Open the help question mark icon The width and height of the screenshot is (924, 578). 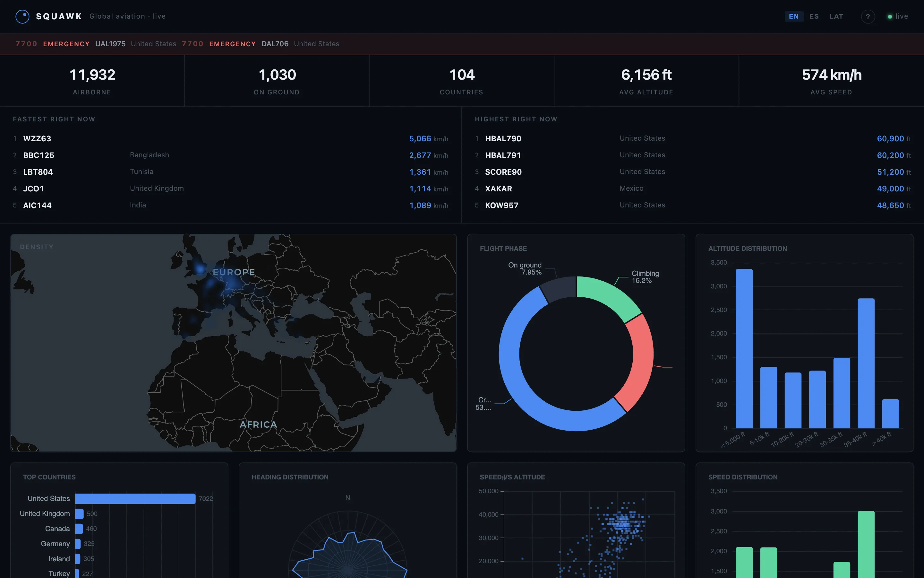click(868, 16)
